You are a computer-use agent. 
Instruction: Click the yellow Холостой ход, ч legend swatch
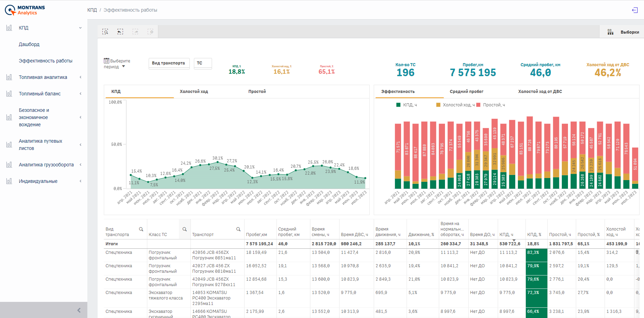(438, 105)
